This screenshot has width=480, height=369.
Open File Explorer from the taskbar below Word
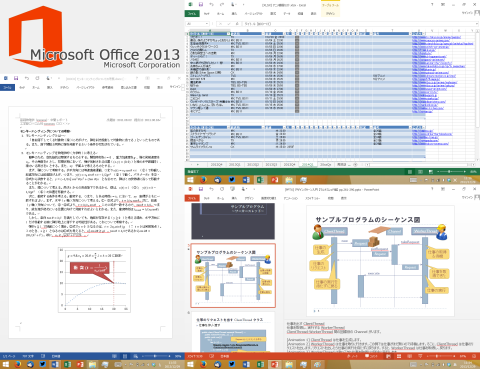click(x=92, y=365)
